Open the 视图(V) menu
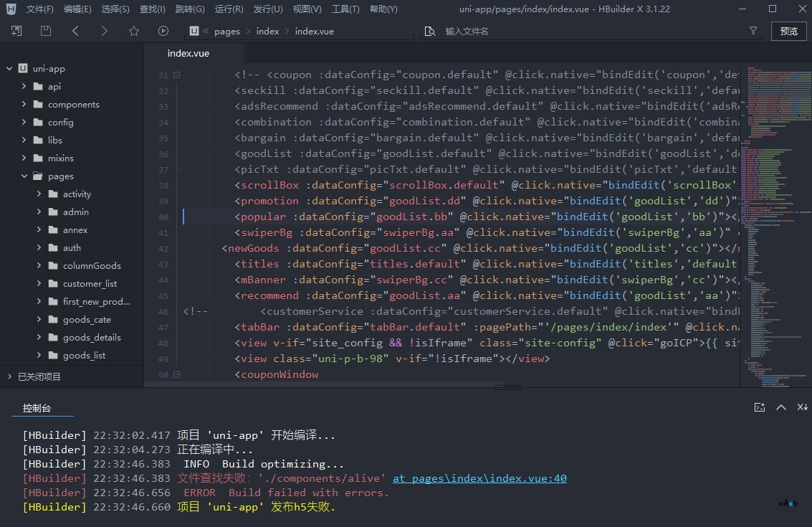This screenshot has height=527, width=812. point(307,9)
